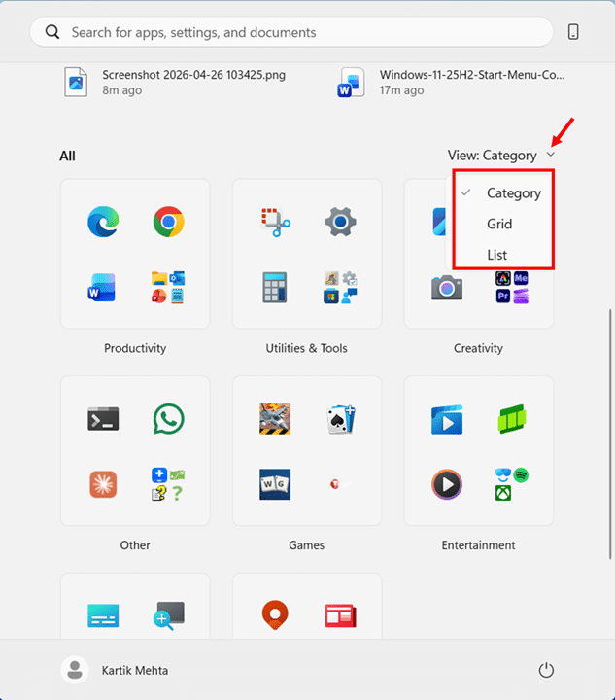Viewport: 615px width, 700px height.
Task: Click the search apps and settings field
Action: (x=291, y=32)
